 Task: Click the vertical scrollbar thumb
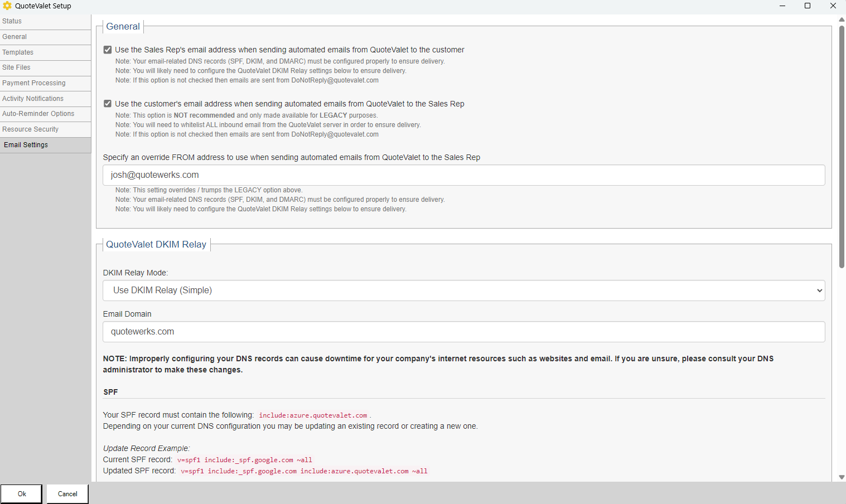(x=842, y=147)
